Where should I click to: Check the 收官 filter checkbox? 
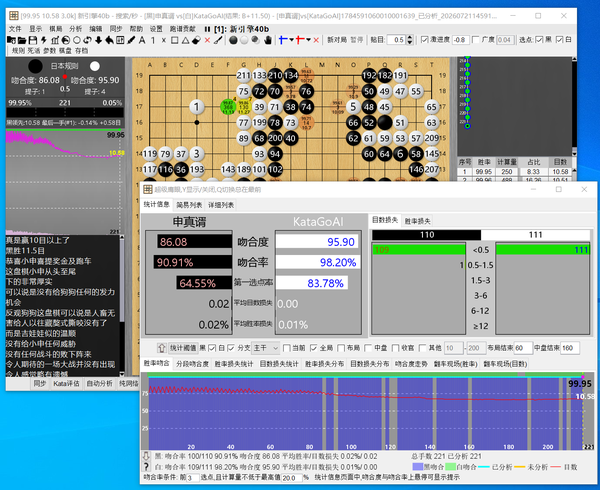[396, 348]
